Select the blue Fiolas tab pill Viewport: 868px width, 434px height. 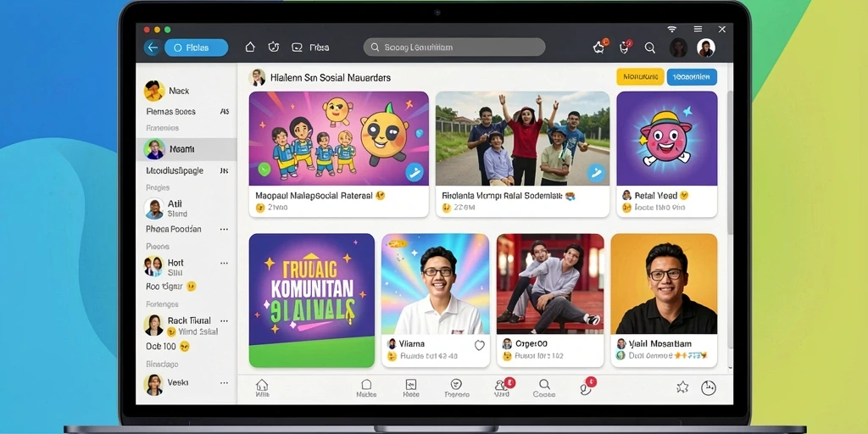tap(197, 47)
